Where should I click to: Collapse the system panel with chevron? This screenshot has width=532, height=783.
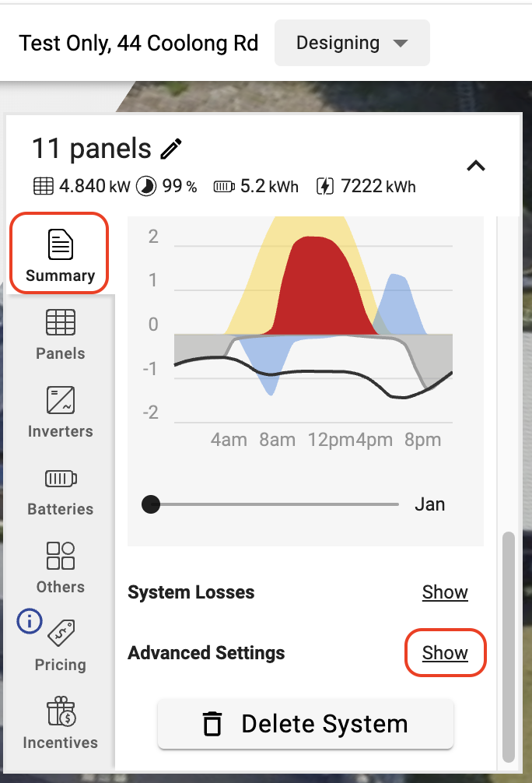475,166
